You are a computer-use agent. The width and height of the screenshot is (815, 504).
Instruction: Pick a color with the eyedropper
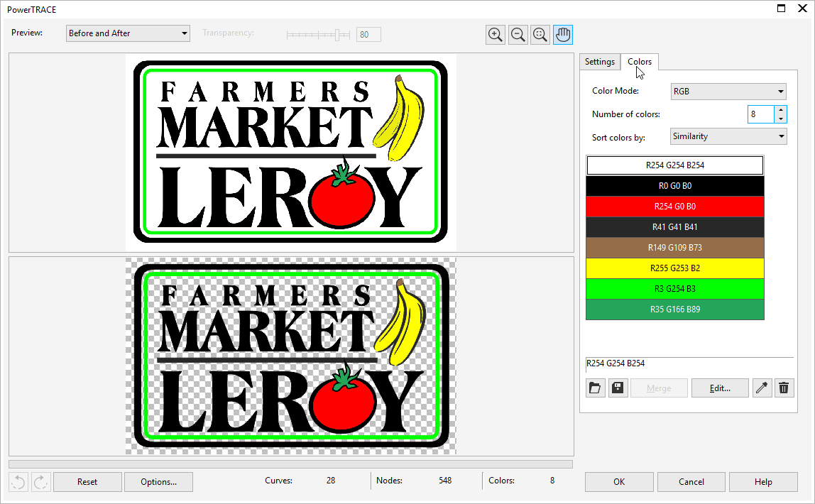tap(762, 388)
